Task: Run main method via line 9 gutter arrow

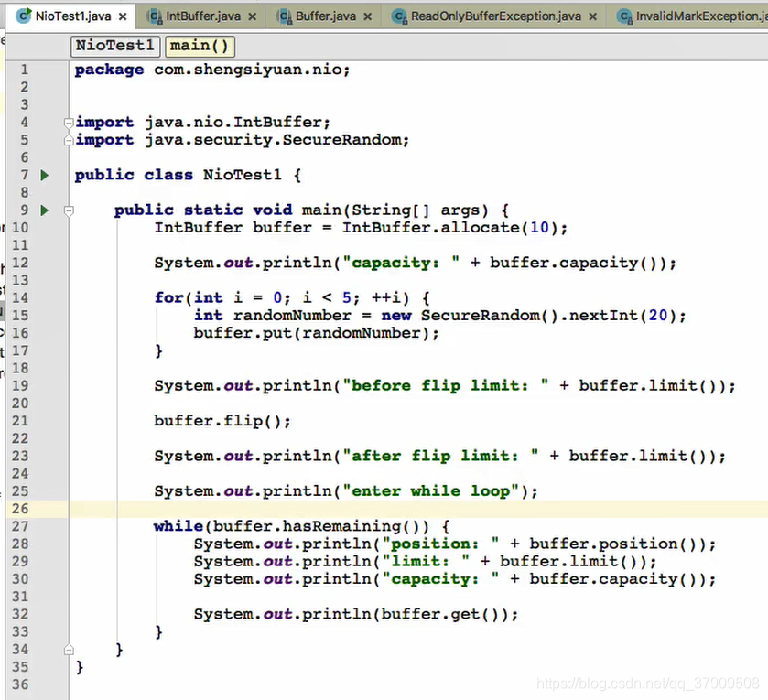Action: [x=45, y=210]
